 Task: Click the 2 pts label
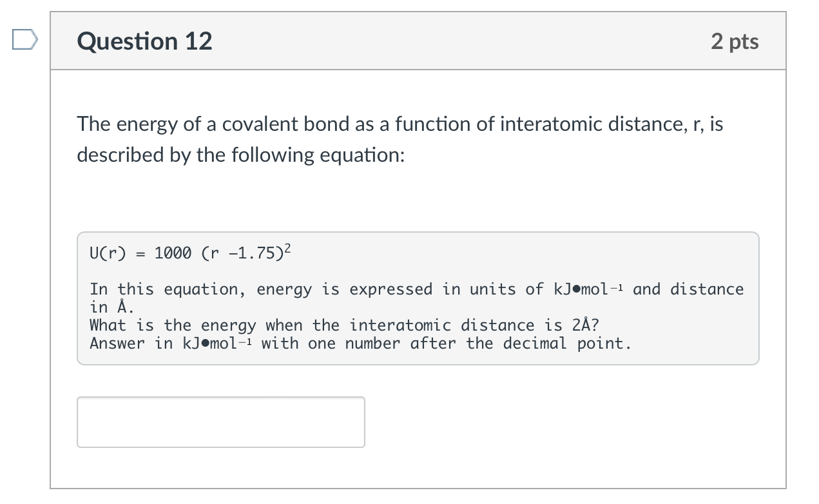coord(735,41)
